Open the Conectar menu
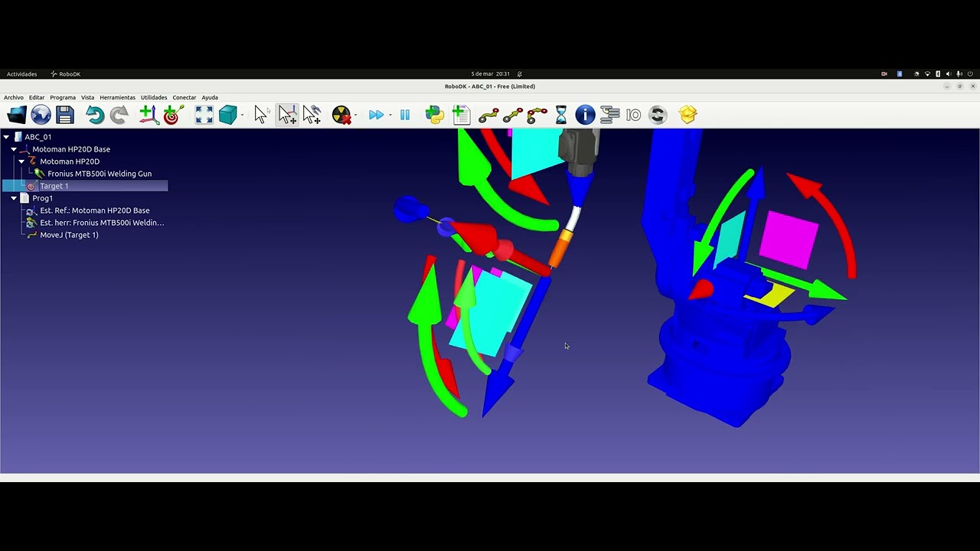 (x=185, y=98)
